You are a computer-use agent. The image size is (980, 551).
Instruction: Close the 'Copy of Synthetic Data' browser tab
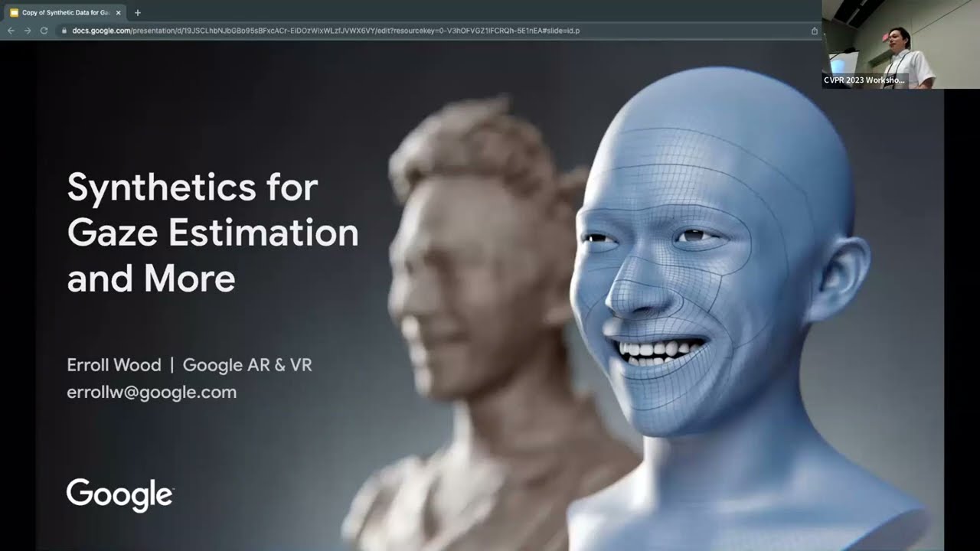(119, 13)
